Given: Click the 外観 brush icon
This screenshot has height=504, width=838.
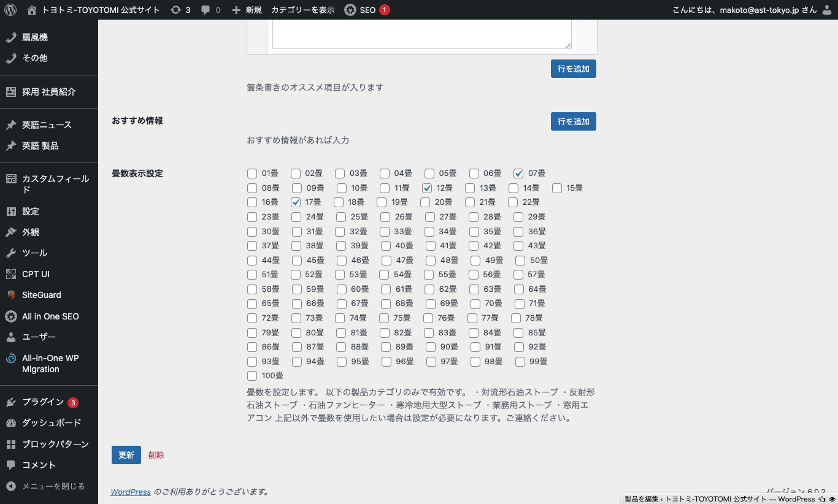Looking at the screenshot, I should click(x=11, y=232).
